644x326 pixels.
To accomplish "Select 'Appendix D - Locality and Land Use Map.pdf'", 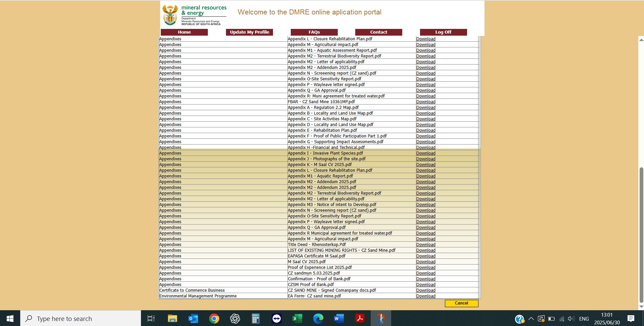I will pyautogui.click(x=330, y=124).
